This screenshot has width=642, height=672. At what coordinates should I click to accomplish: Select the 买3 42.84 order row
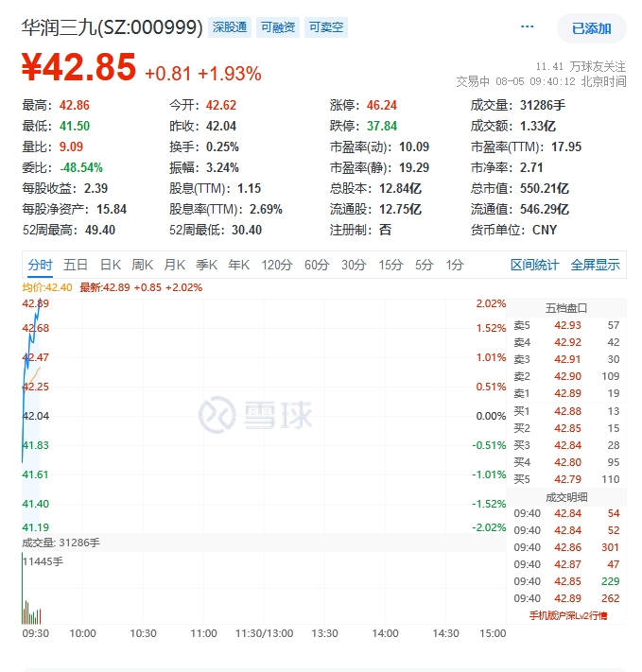tap(566, 445)
